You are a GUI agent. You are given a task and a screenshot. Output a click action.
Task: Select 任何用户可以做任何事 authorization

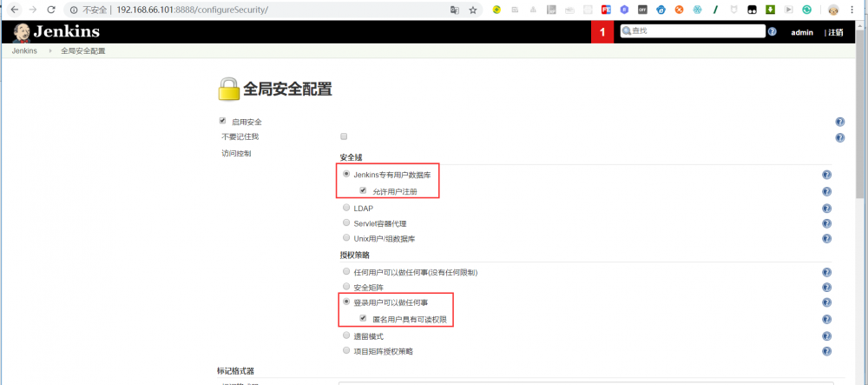[346, 271]
